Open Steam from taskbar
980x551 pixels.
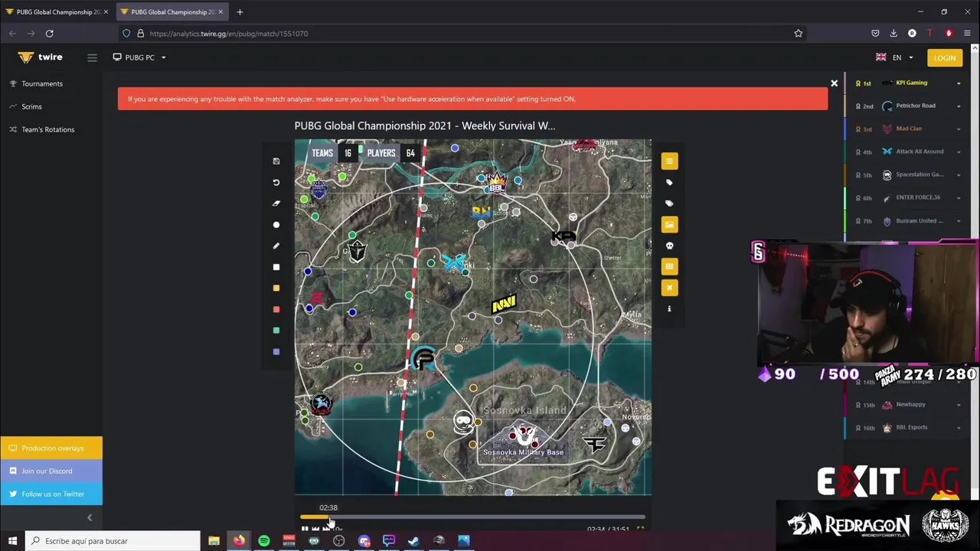point(413,541)
